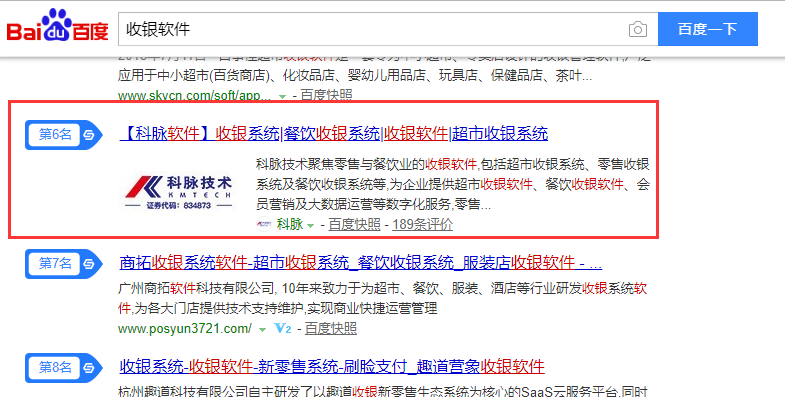Open 商拓收银系统软件 result title

coord(360,262)
